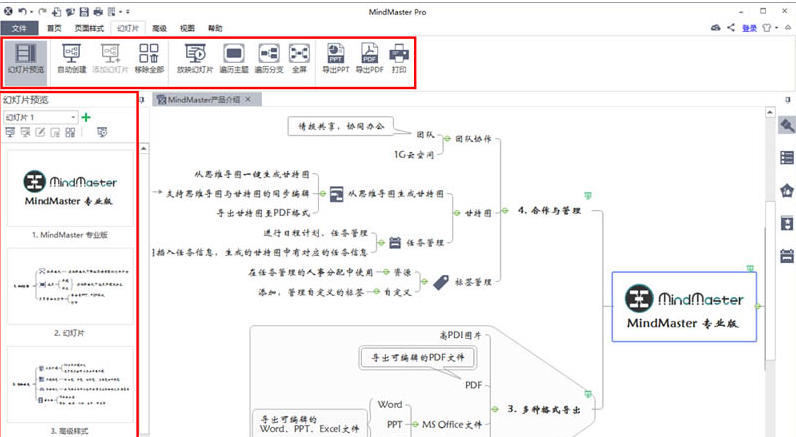Image resolution: width=796 pixels, height=437 pixels.
Task: Switch to the 首页 home tab
Action: (54, 28)
